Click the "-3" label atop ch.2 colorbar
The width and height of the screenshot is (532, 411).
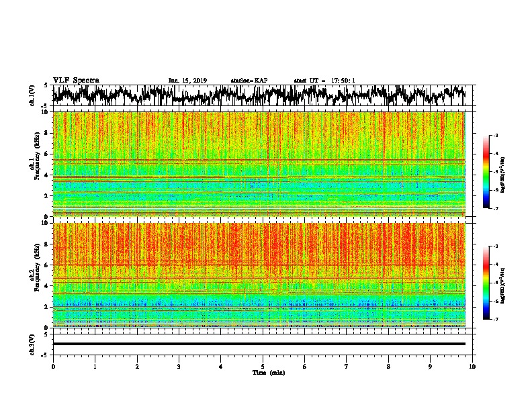tap(496, 246)
